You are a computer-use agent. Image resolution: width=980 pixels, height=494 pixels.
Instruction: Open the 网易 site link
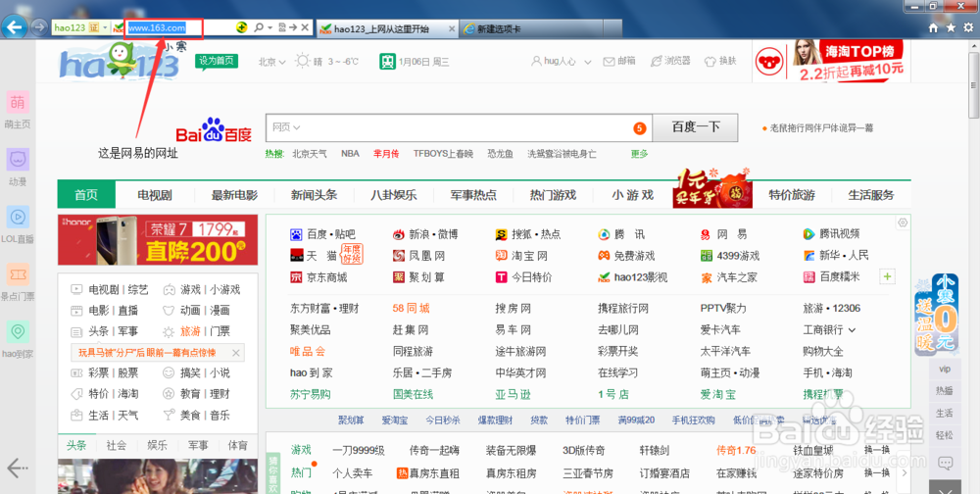[x=732, y=234]
